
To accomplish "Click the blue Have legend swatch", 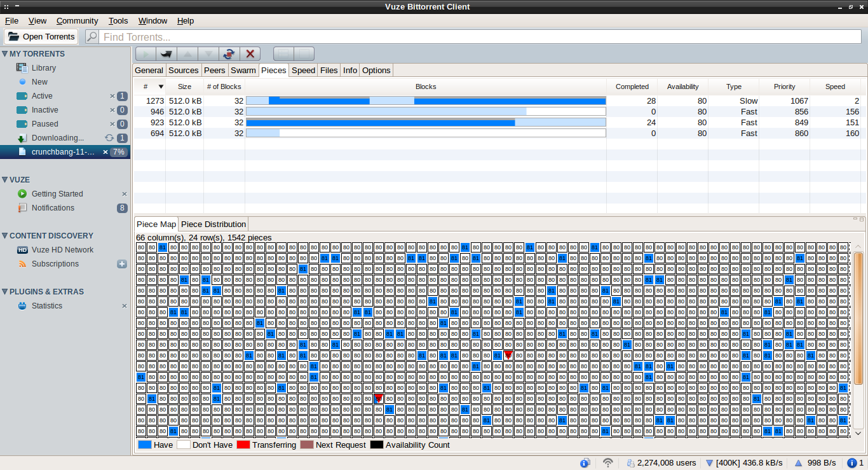I will 145,445.
